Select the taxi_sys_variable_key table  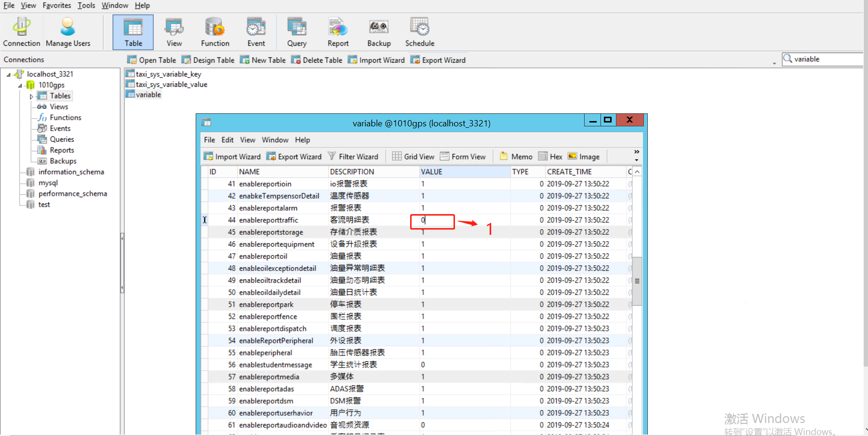tap(168, 74)
